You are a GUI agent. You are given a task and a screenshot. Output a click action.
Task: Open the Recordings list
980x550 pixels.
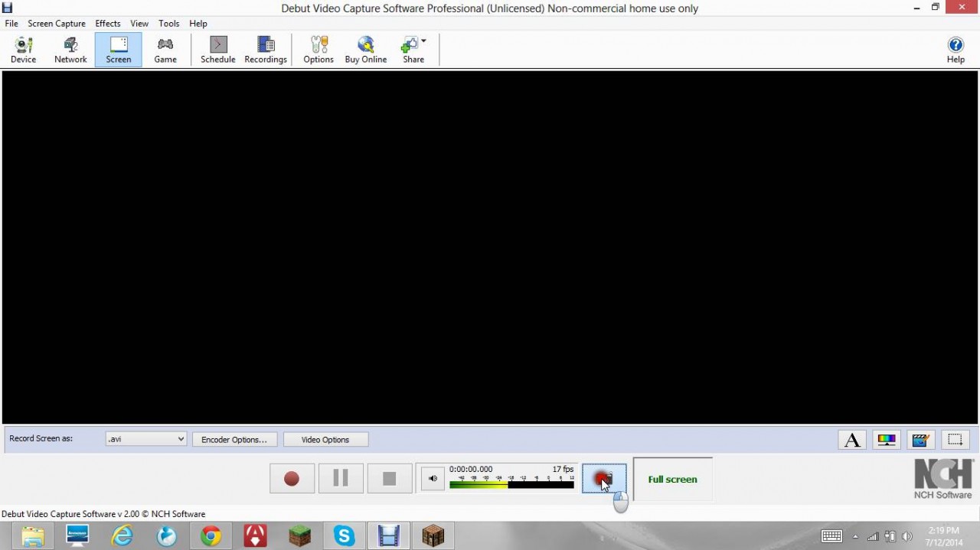tap(266, 50)
